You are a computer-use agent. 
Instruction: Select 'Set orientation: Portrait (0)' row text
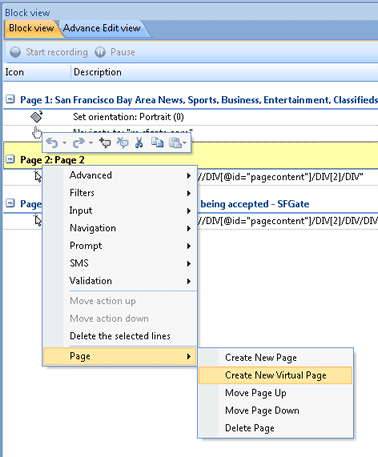pos(128,117)
